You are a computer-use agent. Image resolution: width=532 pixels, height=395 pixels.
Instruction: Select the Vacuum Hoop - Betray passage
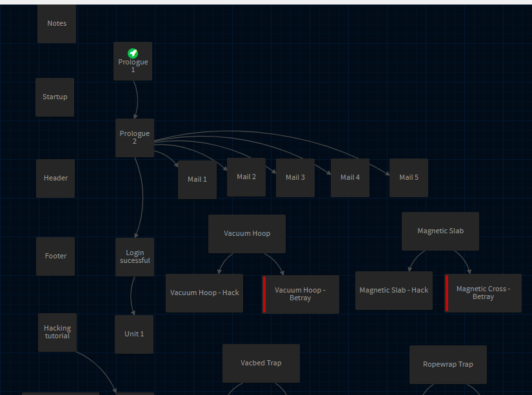coord(300,294)
